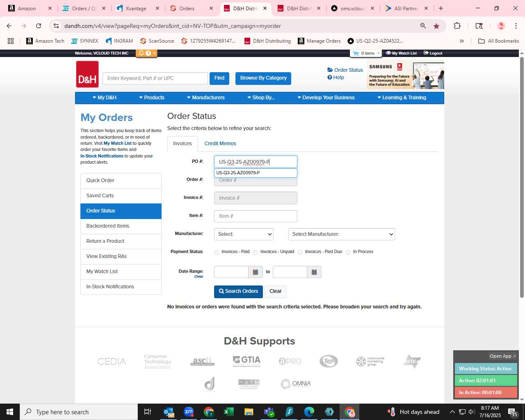This screenshot has width=525, height=420.
Task: Click the page vertical scrollbar
Action: click(x=522, y=176)
